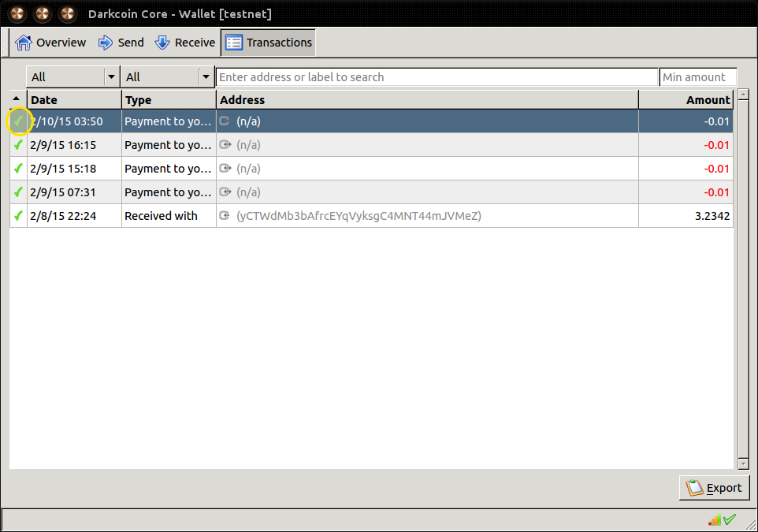This screenshot has height=532, width=758.
Task: Select the Transactions tab
Action: [x=269, y=43]
